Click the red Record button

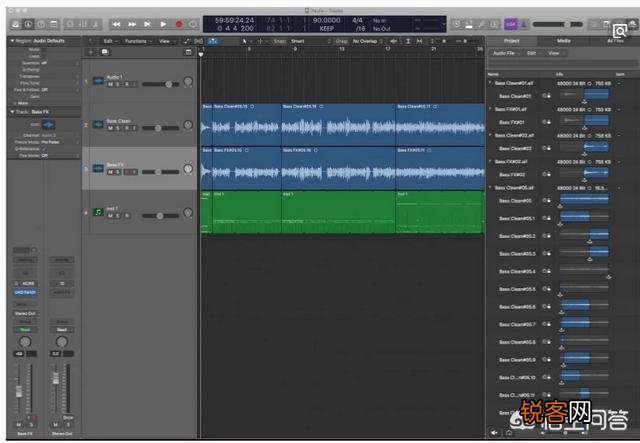click(178, 24)
